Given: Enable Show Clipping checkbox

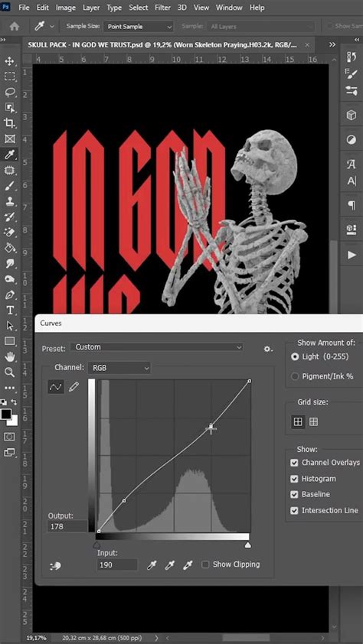Looking at the screenshot, I should [205, 564].
